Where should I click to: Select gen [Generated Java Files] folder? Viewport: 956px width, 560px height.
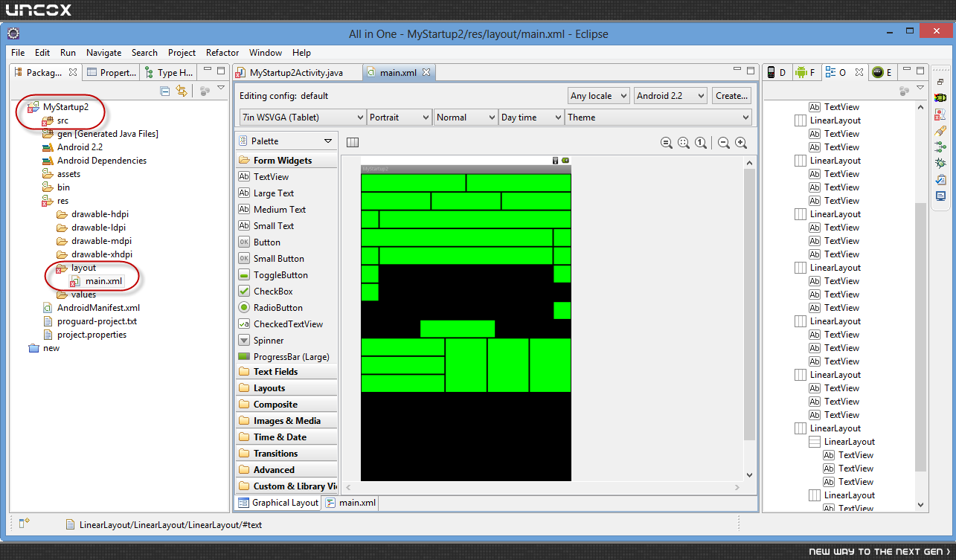(x=100, y=134)
